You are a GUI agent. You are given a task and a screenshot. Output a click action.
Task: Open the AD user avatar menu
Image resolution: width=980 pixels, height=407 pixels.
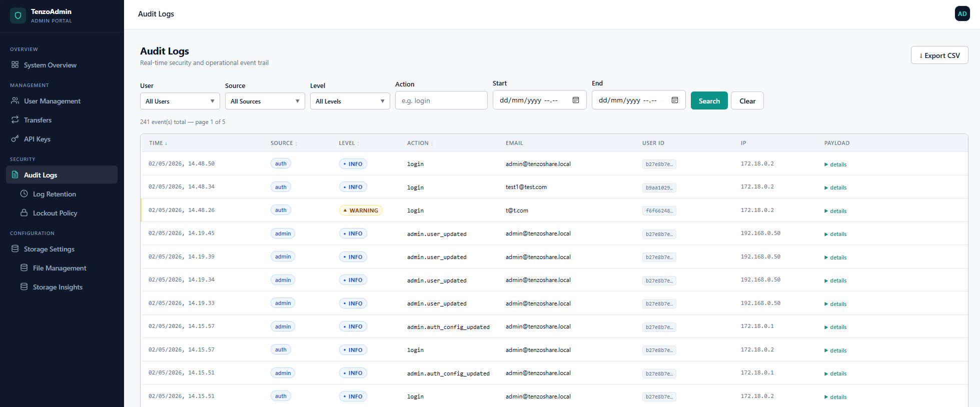tap(962, 14)
